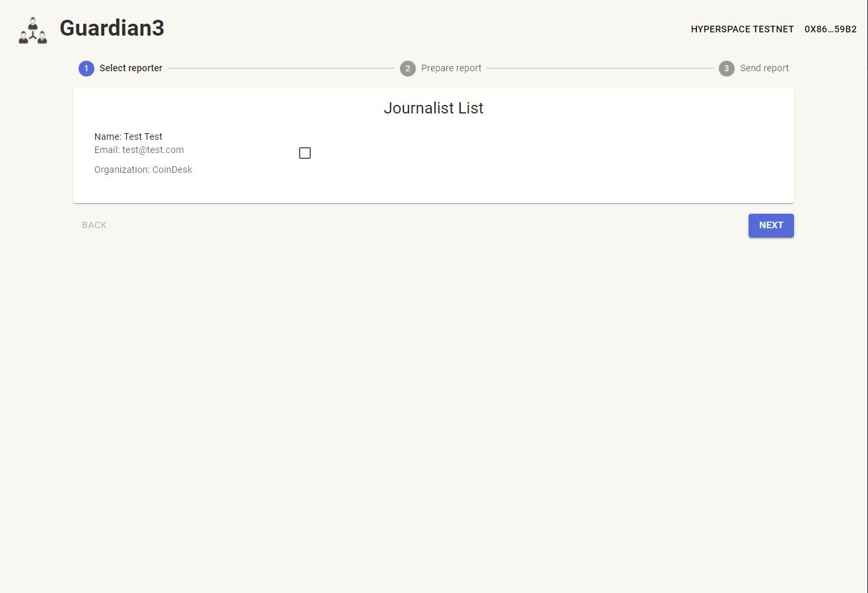
Task: Open wallet address 0X86…59B2
Action: click(x=830, y=30)
